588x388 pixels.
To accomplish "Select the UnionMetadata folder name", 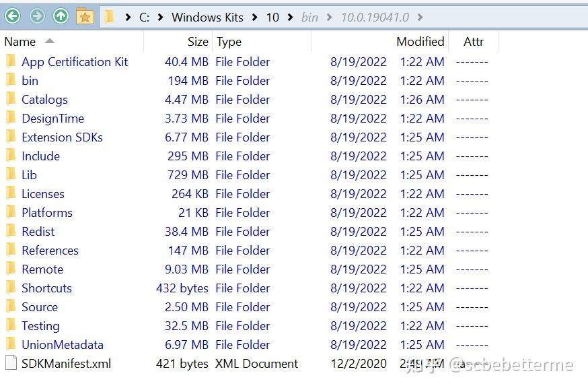I will click(x=63, y=344).
